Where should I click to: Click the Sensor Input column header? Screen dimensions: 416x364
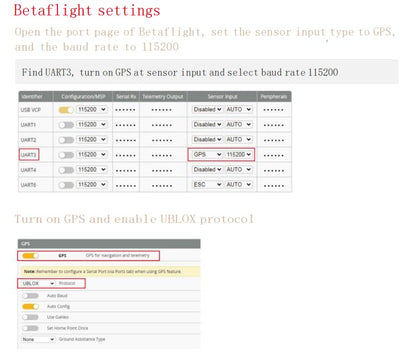pyautogui.click(x=222, y=97)
